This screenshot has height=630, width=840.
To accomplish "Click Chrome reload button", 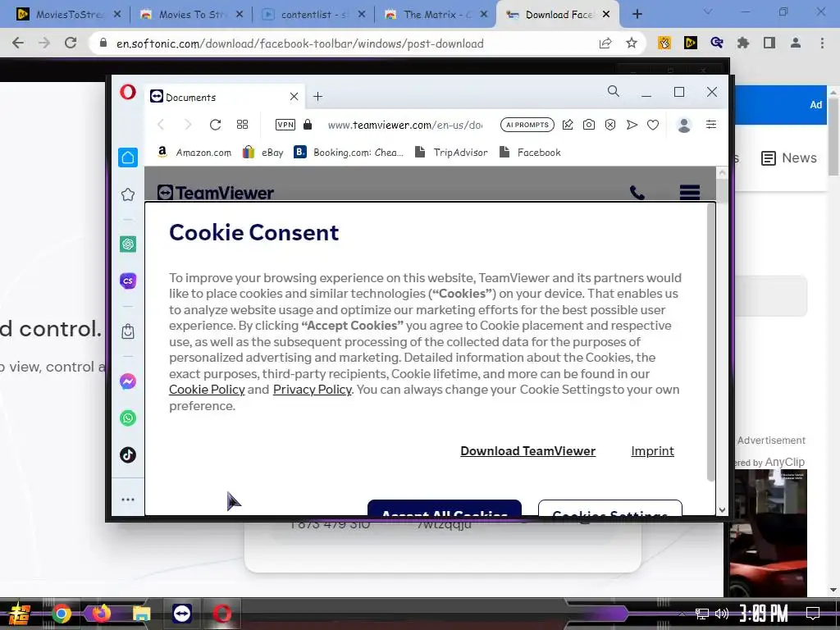I will click(x=71, y=43).
